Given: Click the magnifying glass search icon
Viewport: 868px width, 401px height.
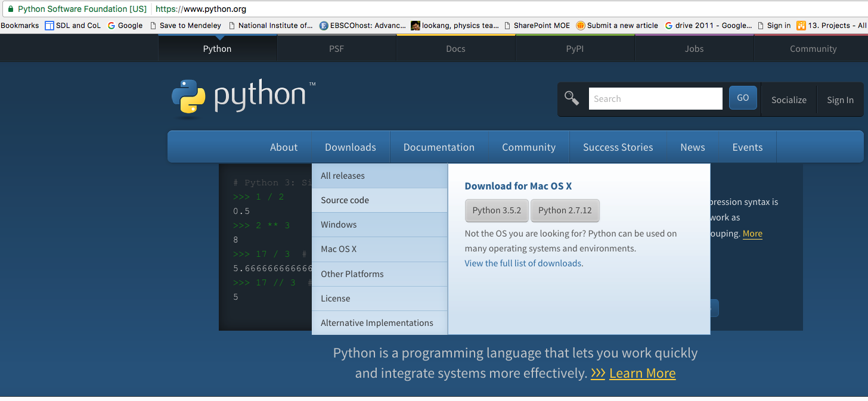Looking at the screenshot, I should click(x=572, y=98).
